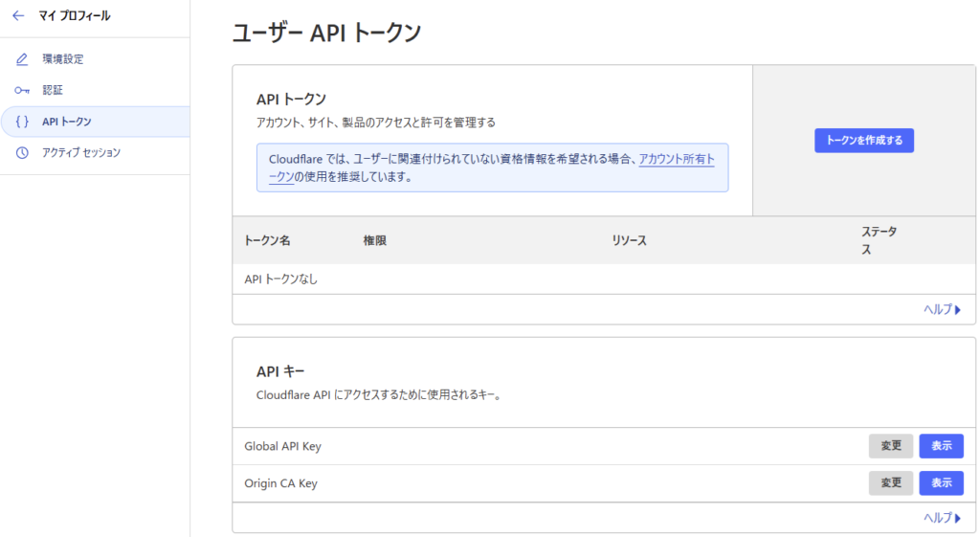Click the 権限 column header
Screen dimensions: 980x537
pos(375,240)
